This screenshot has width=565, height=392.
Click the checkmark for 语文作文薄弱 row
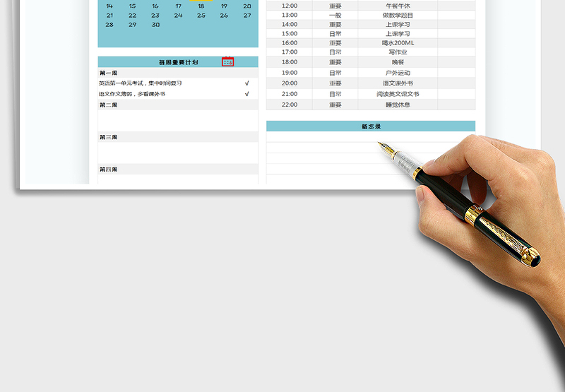click(246, 94)
